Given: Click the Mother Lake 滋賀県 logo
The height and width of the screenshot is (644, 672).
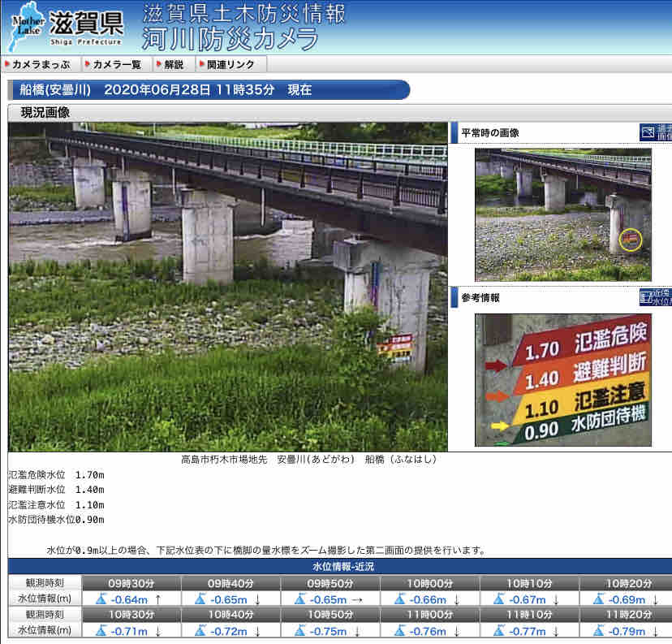Looking at the screenshot, I should (x=67, y=25).
